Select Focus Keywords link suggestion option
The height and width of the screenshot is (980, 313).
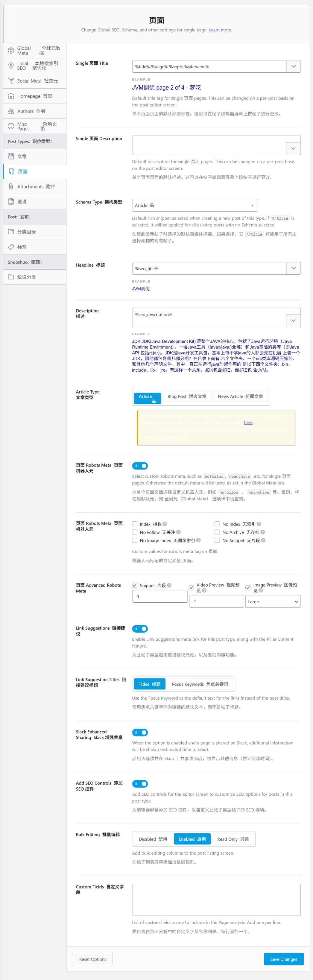tap(200, 684)
